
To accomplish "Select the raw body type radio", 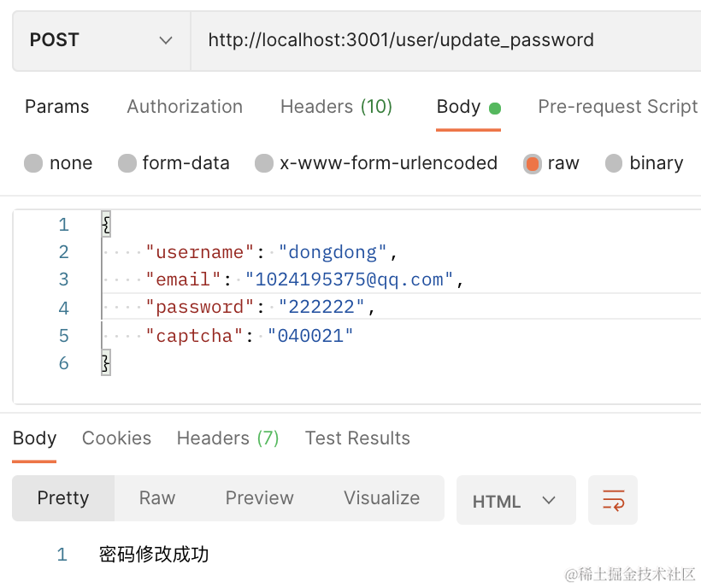I will click(x=533, y=163).
